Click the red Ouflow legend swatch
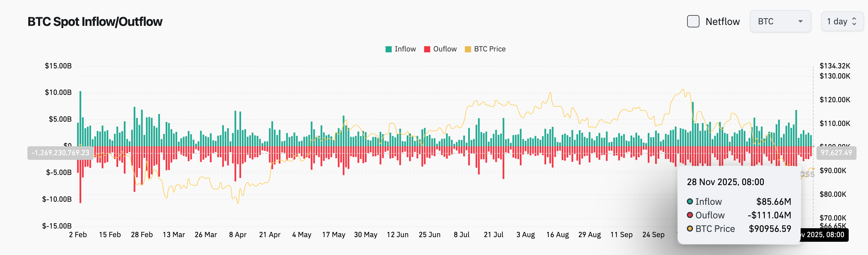 click(x=427, y=49)
